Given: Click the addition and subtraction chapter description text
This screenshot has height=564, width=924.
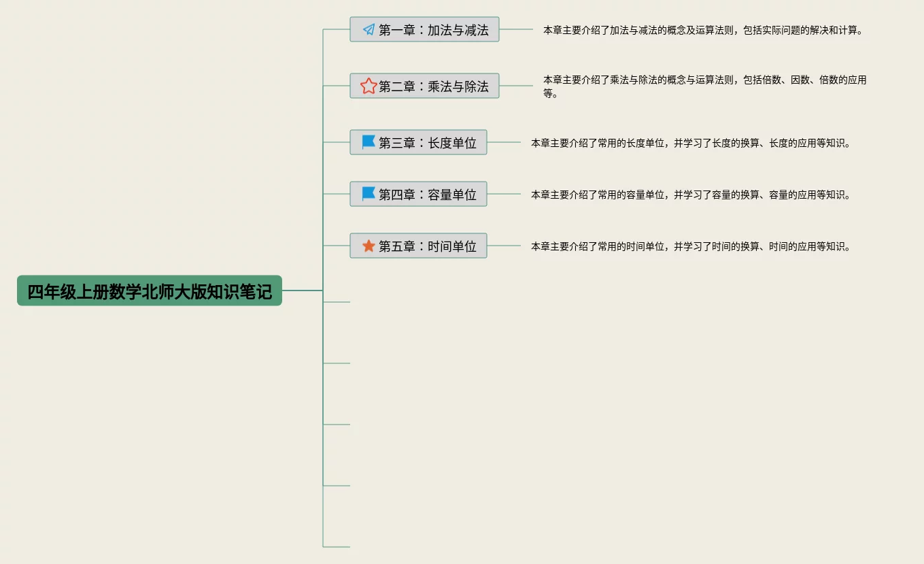Looking at the screenshot, I should coord(703,31).
